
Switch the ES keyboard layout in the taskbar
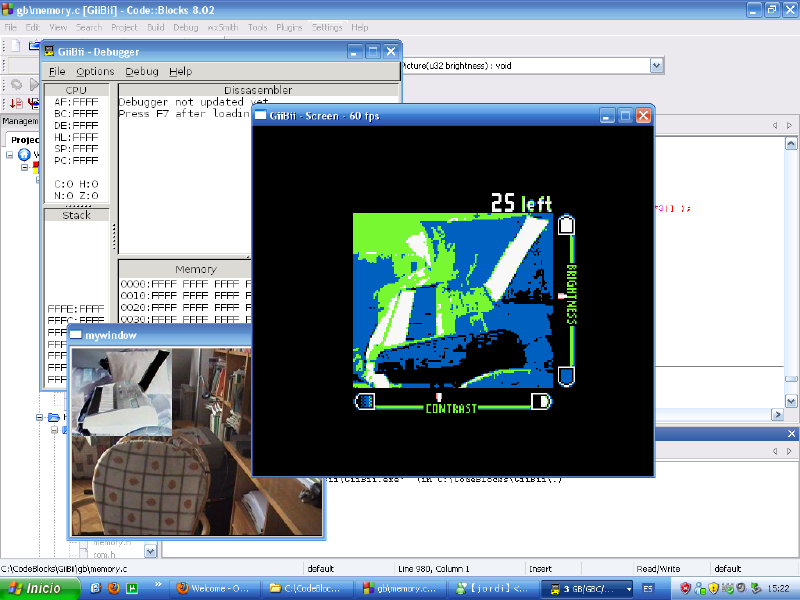648,588
